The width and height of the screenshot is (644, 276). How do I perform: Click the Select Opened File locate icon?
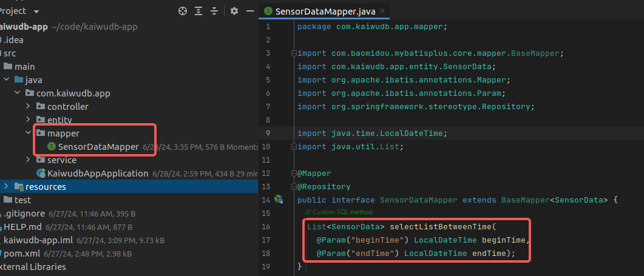point(183,11)
